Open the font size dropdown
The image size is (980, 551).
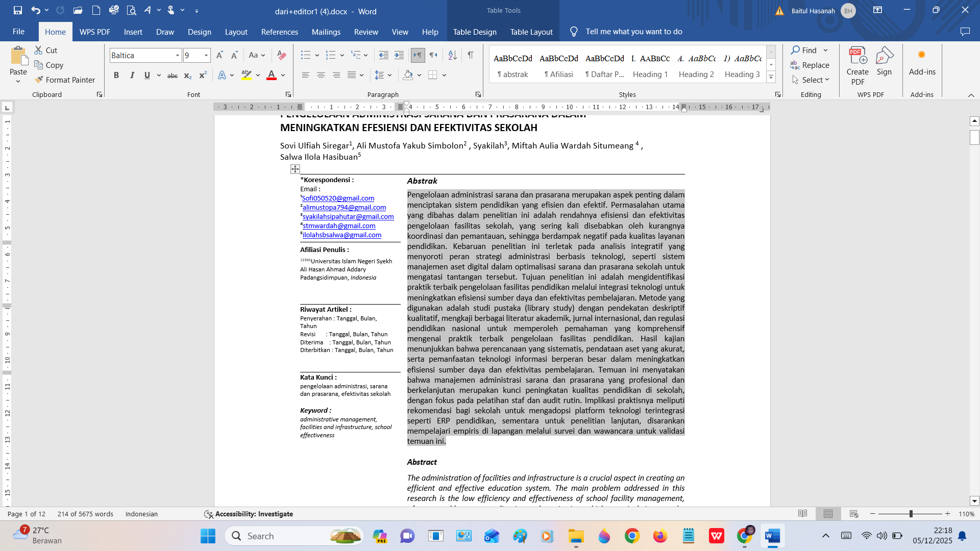206,55
